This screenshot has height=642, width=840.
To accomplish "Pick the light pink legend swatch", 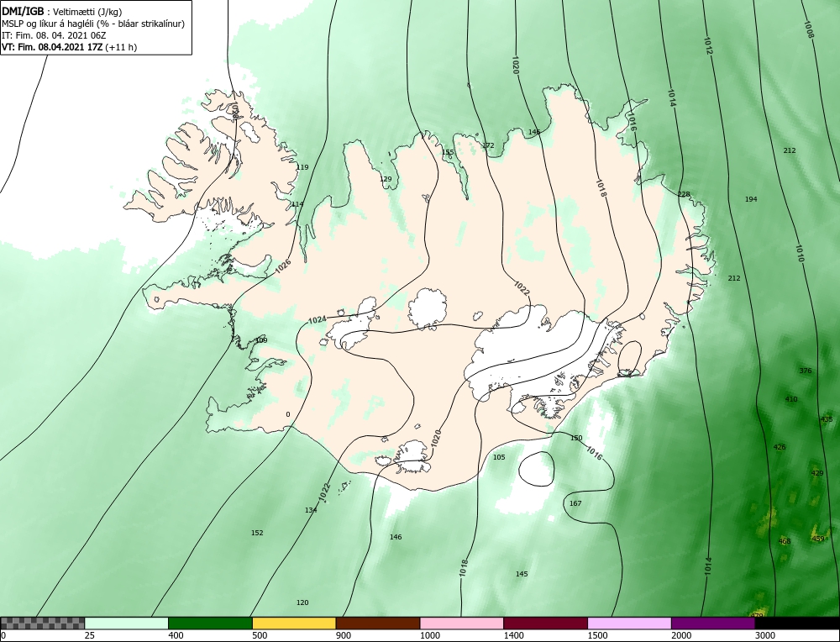I will coord(461,623).
